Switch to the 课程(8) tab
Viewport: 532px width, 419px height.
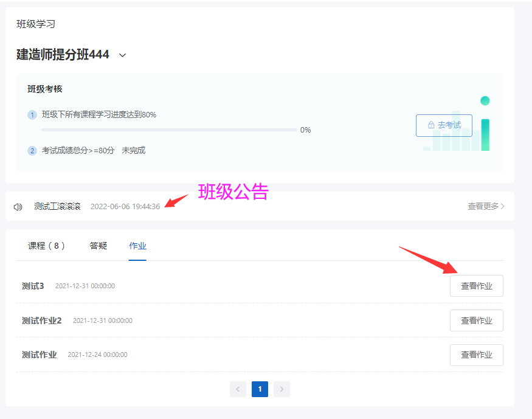[46, 246]
